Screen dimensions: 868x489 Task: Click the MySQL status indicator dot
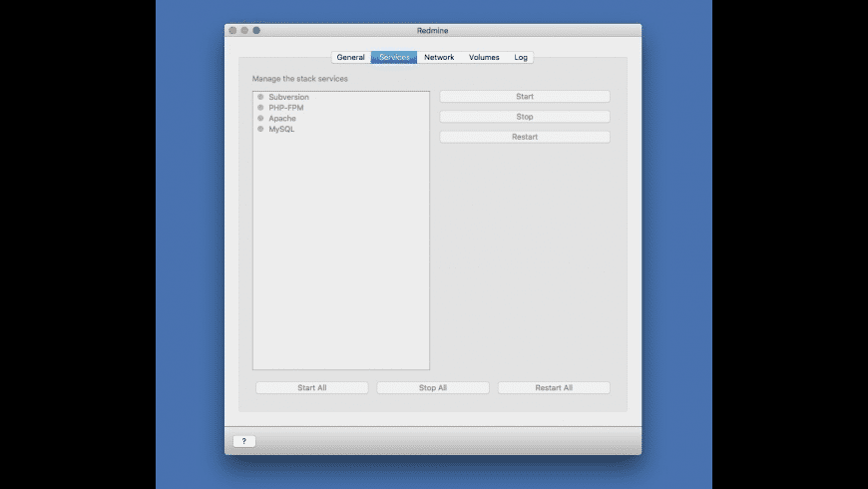[260, 129]
